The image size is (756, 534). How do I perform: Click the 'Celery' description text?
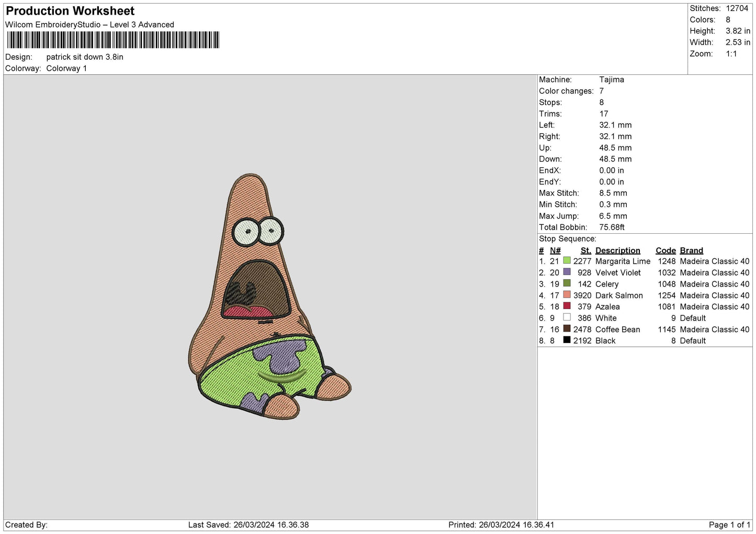point(607,285)
